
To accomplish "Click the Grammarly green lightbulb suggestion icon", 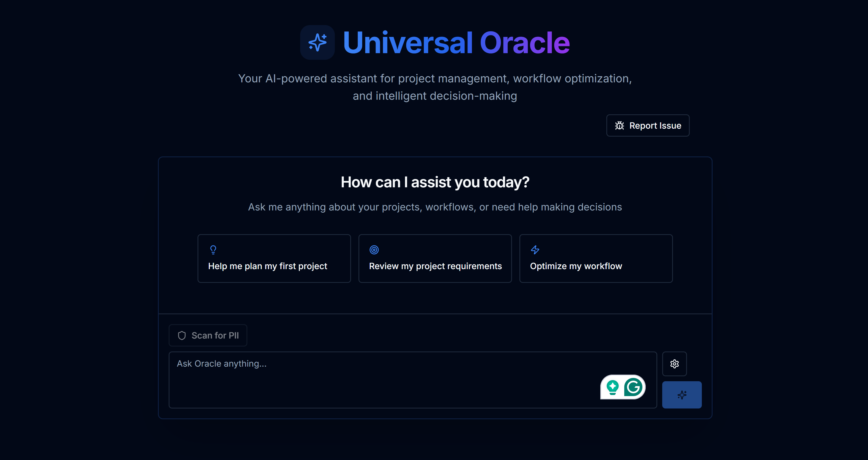I will click(613, 387).
